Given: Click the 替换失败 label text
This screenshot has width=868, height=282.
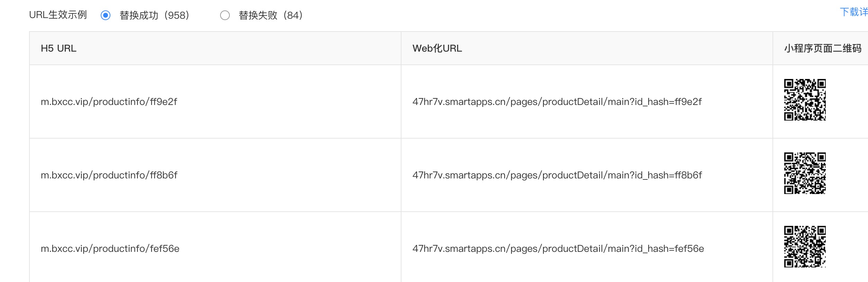Looking at the screenshot, I should pos(258,15).
